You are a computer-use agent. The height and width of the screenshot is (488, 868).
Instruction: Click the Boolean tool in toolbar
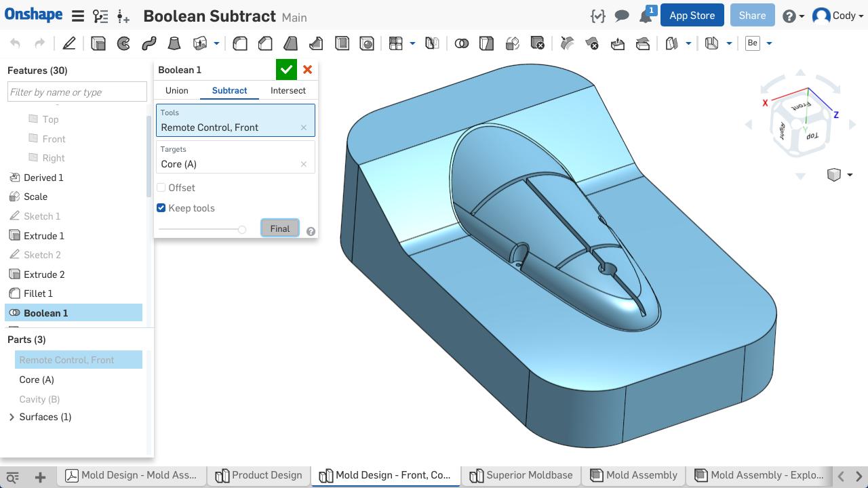click(x=462, y=43)
